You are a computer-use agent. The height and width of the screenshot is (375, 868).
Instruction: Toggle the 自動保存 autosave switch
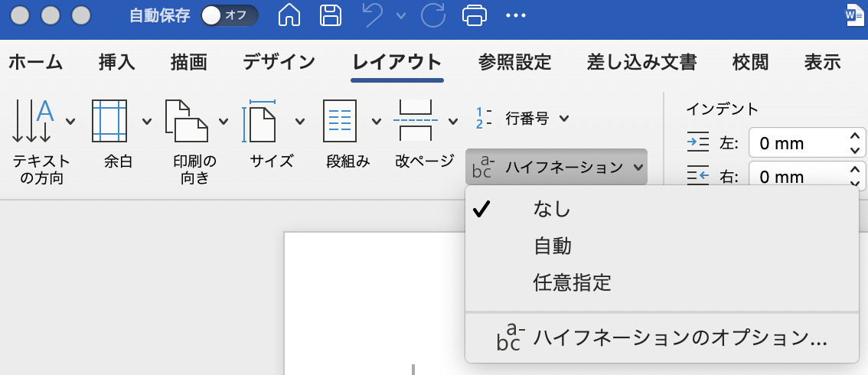(x=229, y=15)
